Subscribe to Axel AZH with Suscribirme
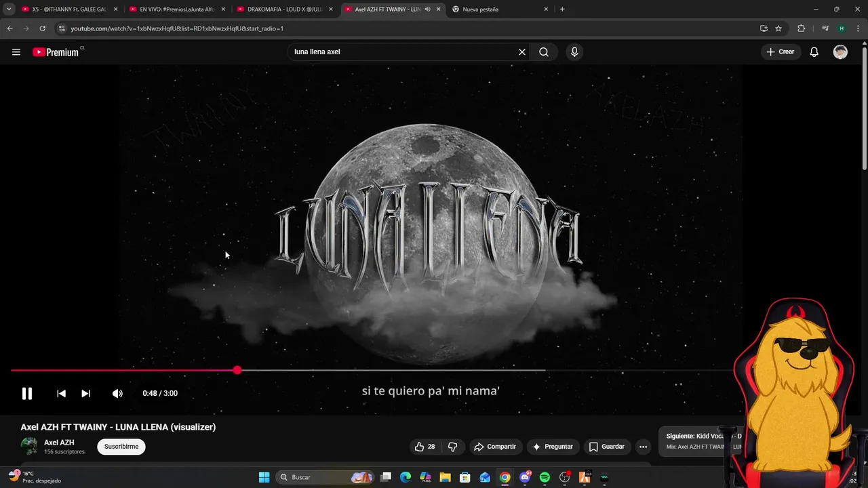The height and width of the screenshot is (488, 868). [x=121, y=447]
